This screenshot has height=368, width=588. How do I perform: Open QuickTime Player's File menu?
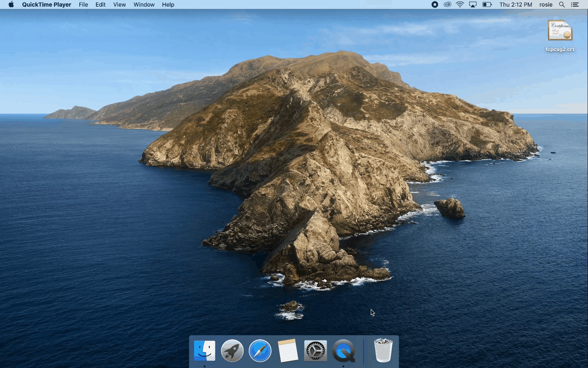pyautogui.click(x=83, y=4)
